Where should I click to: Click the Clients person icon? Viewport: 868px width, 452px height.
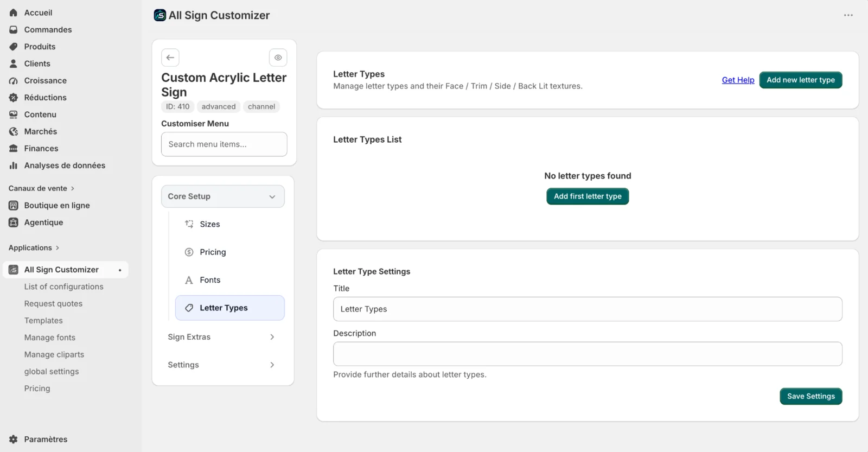14,63
